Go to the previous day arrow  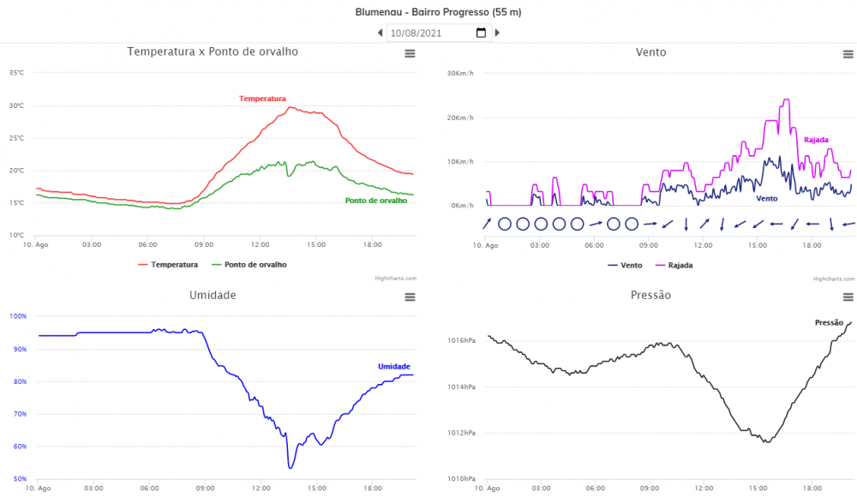[381, 33]
